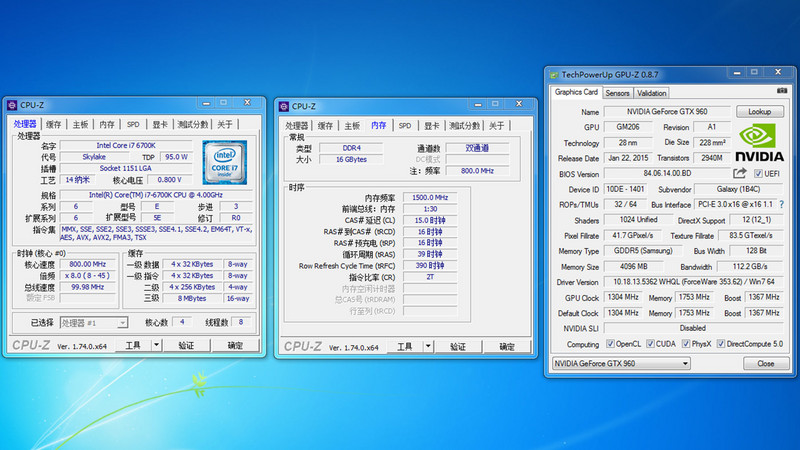Click the Skylake code name value
This screenshot has width=800, height=450.
pyautogui.click(x=94, y=157)
